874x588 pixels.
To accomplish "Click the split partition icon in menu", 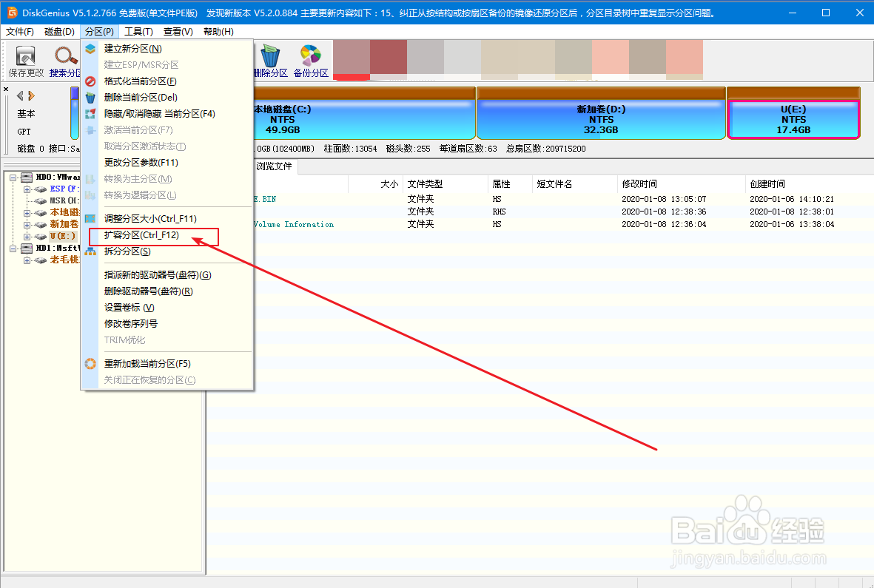I will [90, 251].
